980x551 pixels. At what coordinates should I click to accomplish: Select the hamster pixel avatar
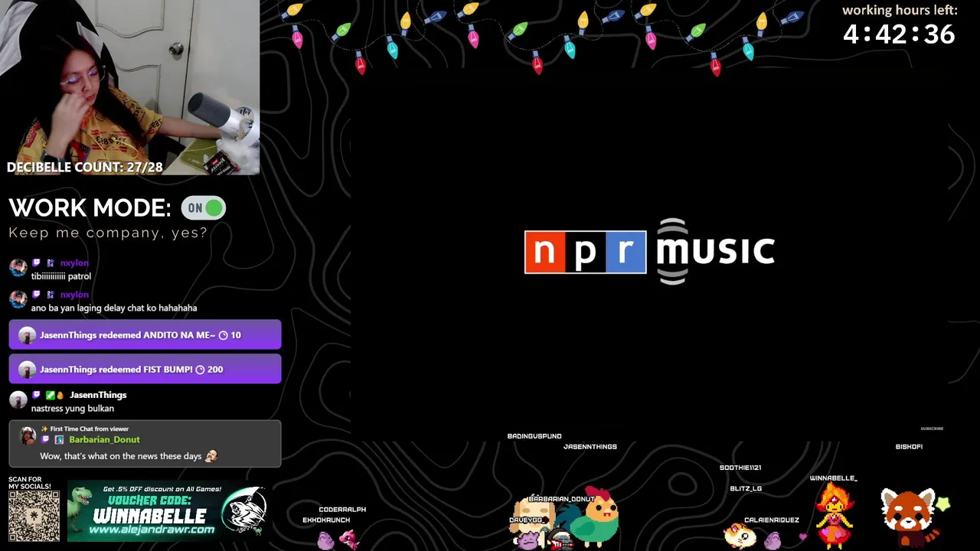[x=739, y=535]
